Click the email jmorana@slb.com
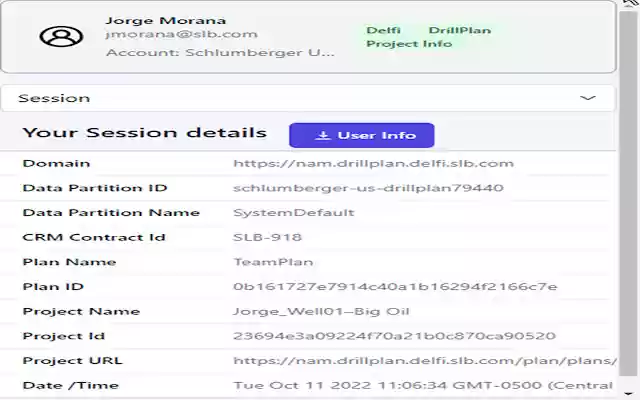The image size is (640, 400). click(181, 34)
